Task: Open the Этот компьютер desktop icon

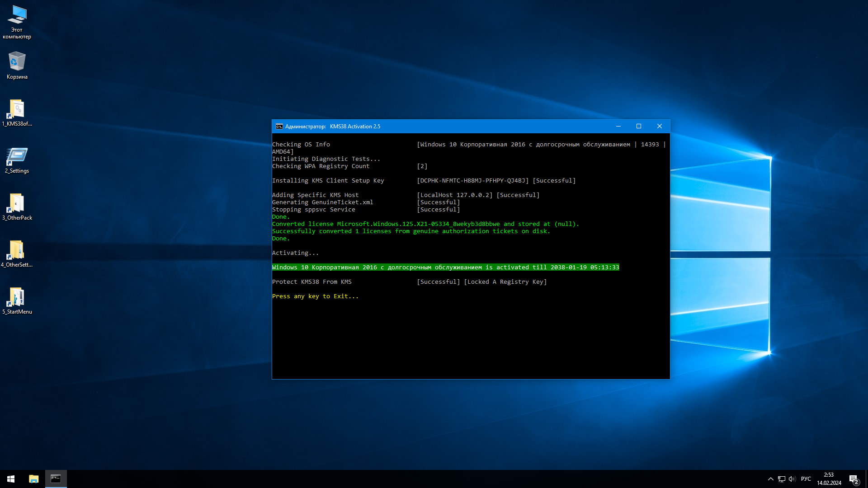Action: [17, 22]
